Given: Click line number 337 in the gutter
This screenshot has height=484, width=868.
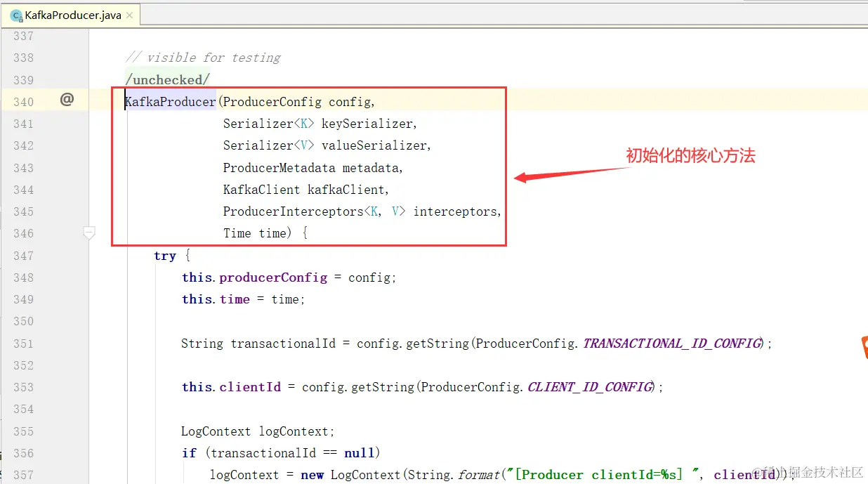Looking at the screenshot, I should point(23,36).
